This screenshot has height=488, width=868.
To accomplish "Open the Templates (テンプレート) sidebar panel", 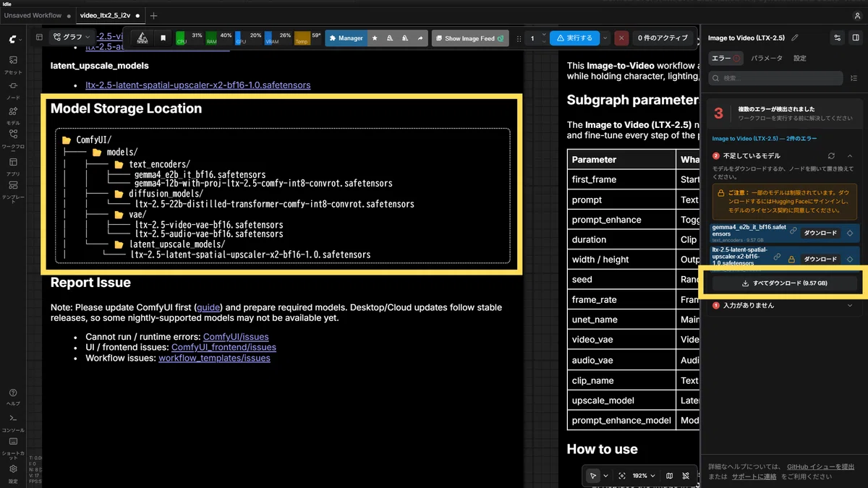I will tap(13, 191).
